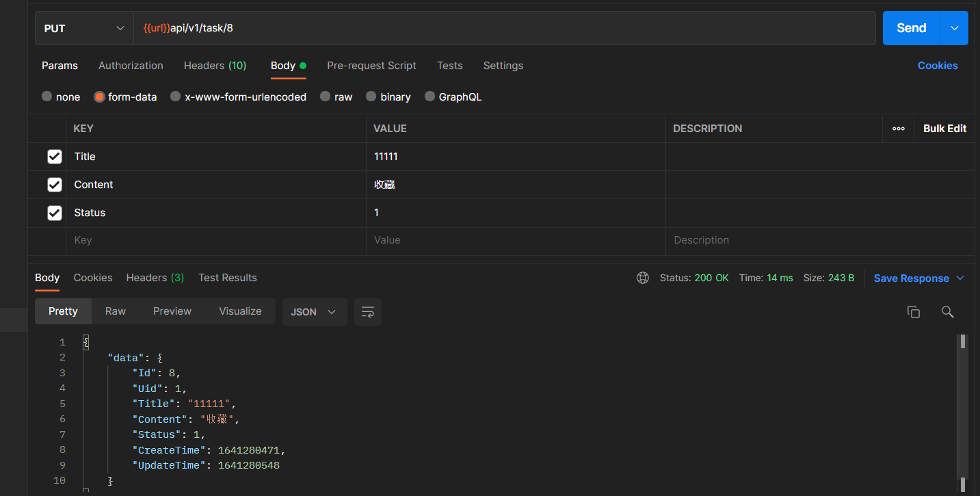The height and width of the screenshot is (496, 980).
Task: Select the response Body tab
Action: click(x=47, y=278)
